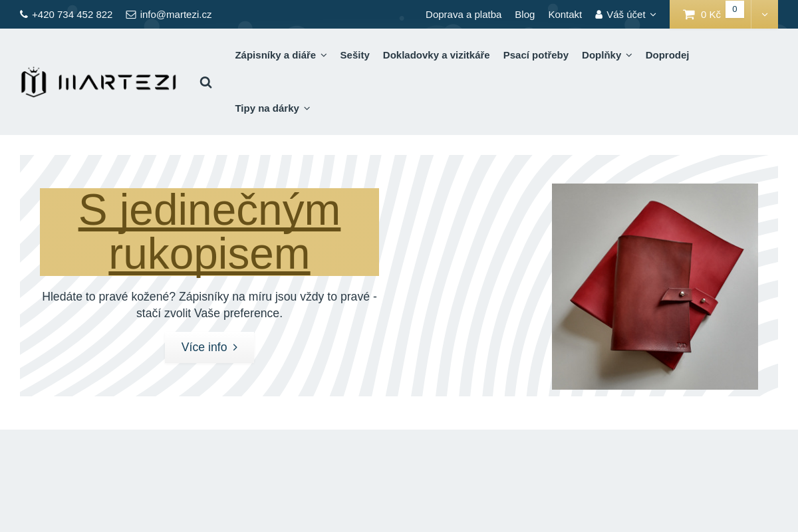Viewport: 798px width, 532px height.
Task: Visit the Blog link
Action: click(524, 15)
